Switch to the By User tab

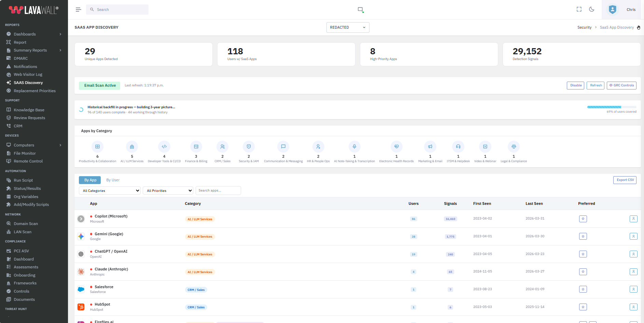click(113, 180)
